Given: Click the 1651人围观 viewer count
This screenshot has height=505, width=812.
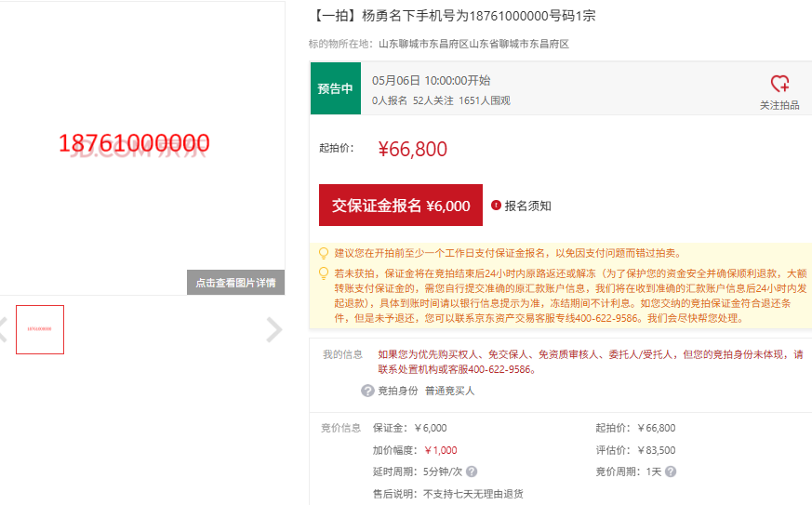Looking at the screenshot, I should [484, 100].
